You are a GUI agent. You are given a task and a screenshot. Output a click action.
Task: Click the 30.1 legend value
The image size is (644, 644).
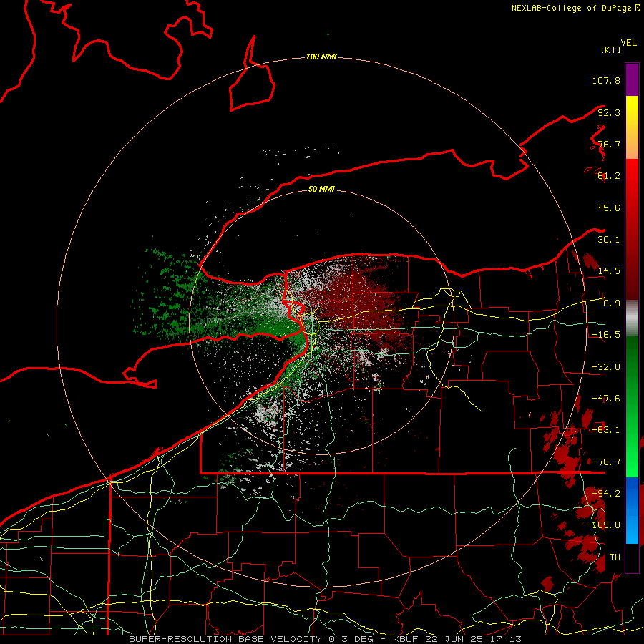609,240
